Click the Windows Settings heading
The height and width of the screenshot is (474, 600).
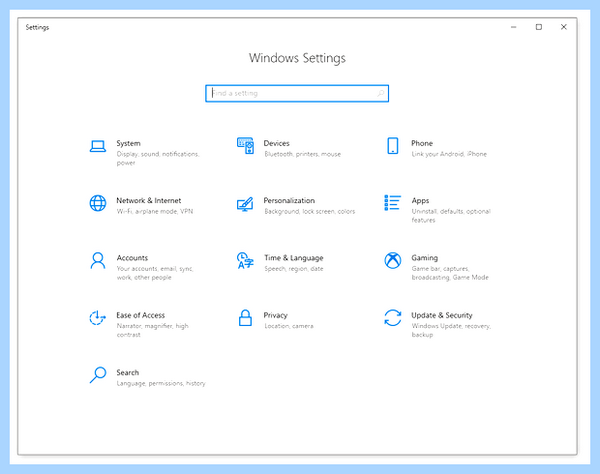tap(297, 58)
